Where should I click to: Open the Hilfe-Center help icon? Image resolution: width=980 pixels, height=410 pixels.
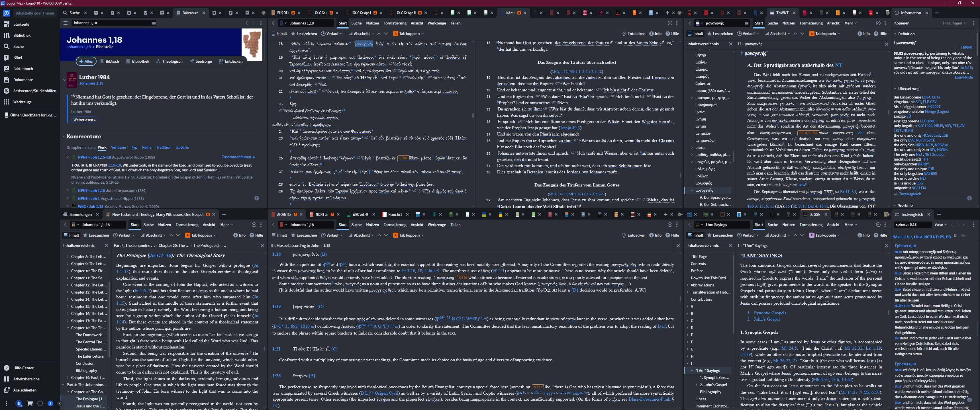7,368
